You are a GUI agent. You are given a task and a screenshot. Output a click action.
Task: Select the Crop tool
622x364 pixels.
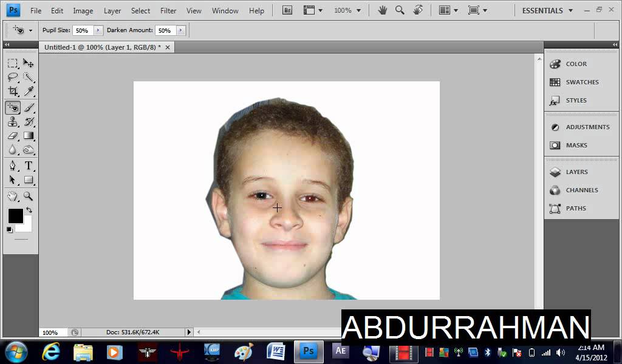(13, 91)
